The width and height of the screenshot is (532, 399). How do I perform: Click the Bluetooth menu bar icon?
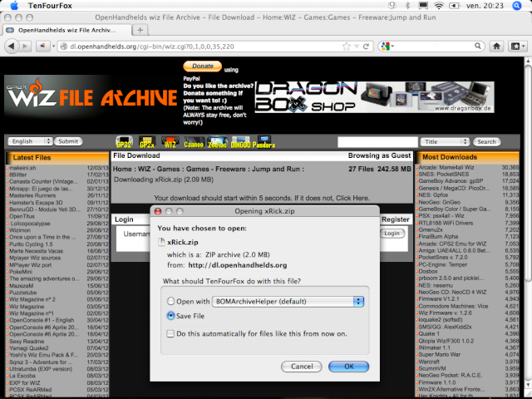tap(407, 6)
